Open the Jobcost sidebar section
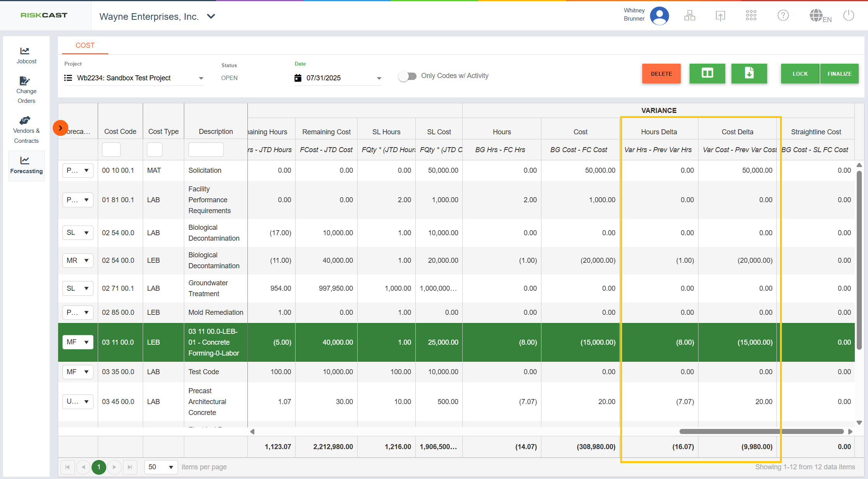 click(x=26, y=56)
